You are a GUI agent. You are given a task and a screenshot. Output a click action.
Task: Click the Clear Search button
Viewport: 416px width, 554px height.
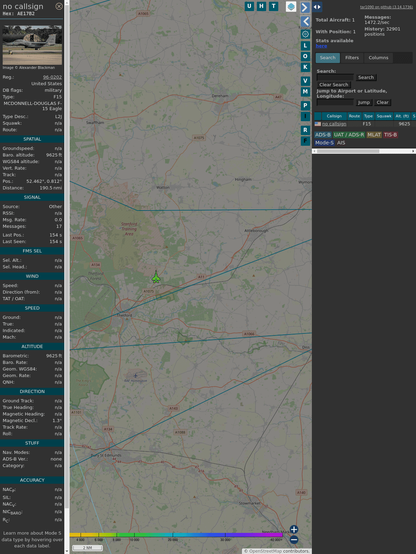(334, 85)
